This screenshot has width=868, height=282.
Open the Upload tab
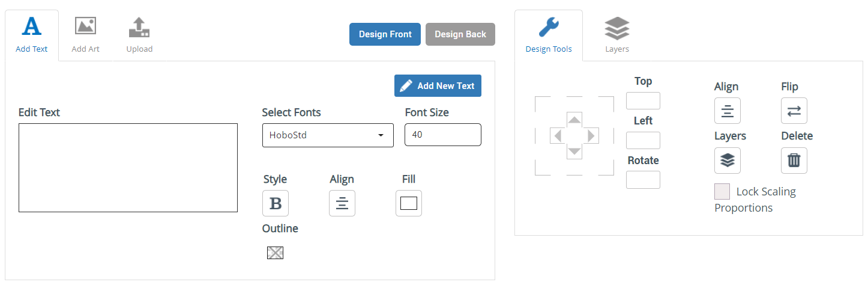click(x=139, y=35)
